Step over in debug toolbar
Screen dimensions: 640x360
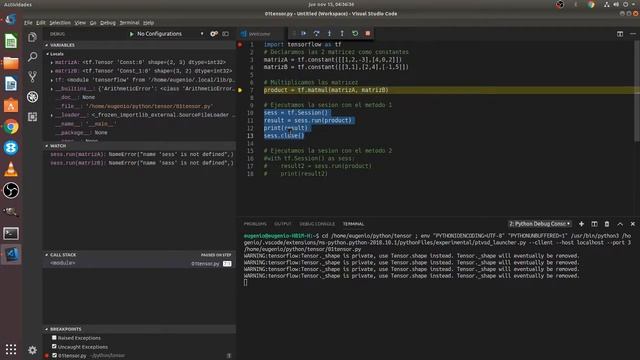[x=316, y=33]
